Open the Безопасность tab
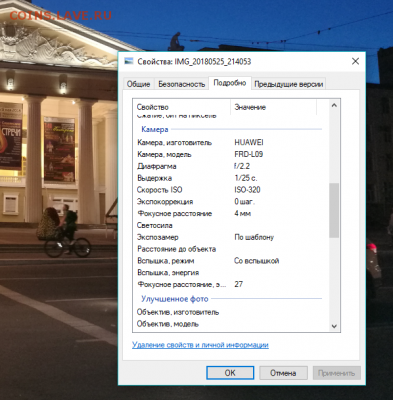 pyautogui.click(x=181, y=84)
